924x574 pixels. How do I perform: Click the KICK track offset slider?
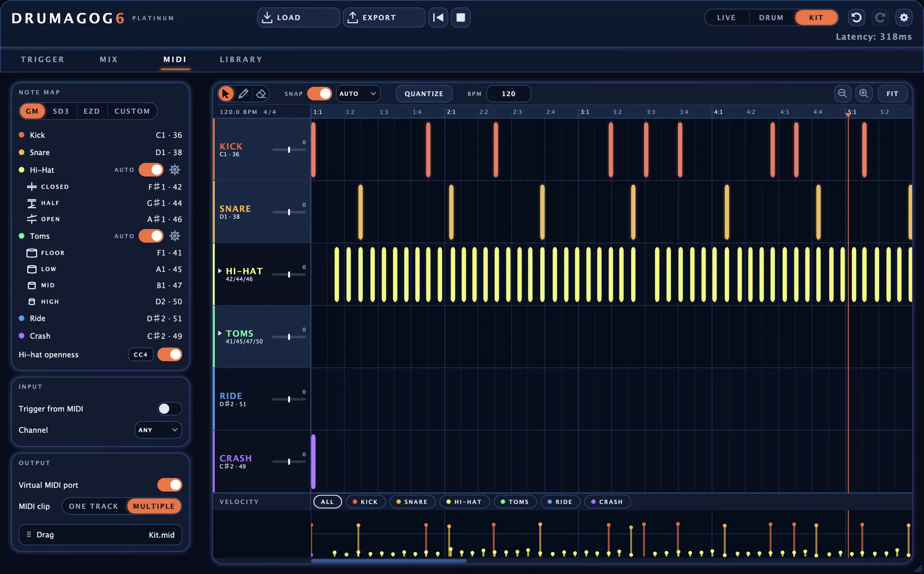click(x=289, y=150)
